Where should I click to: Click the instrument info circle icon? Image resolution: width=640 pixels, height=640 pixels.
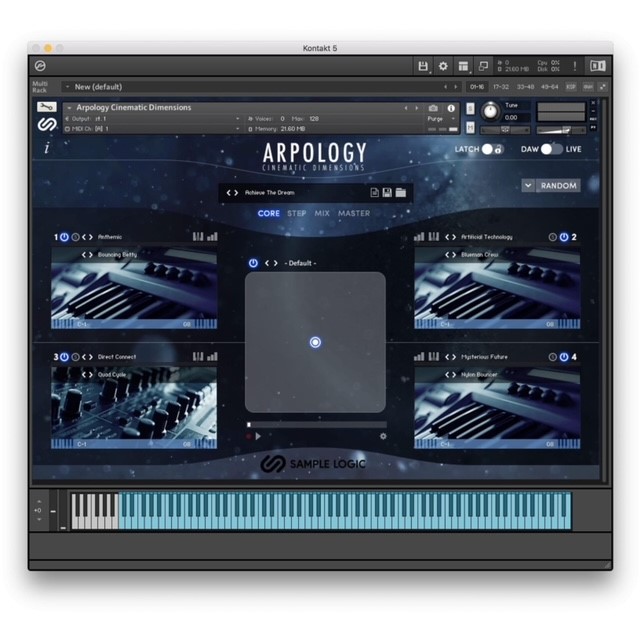pyautogui.click(x=451, y=108)
